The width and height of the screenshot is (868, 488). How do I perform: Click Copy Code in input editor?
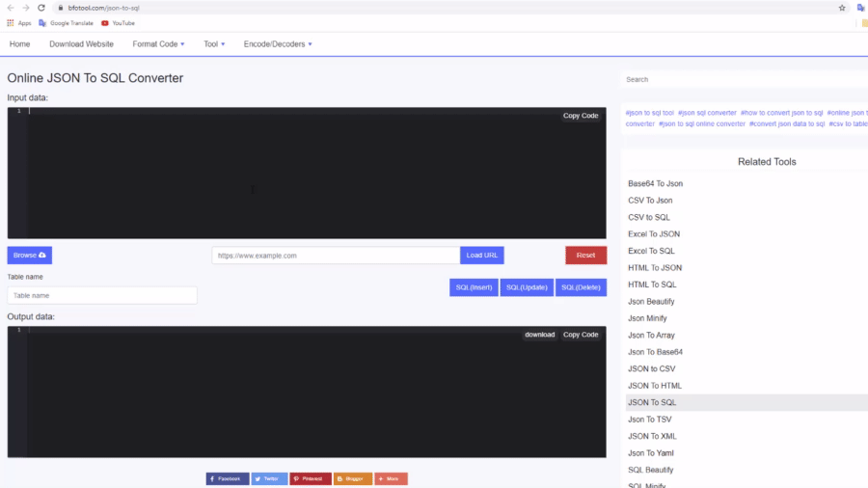(x=581, y=116)
